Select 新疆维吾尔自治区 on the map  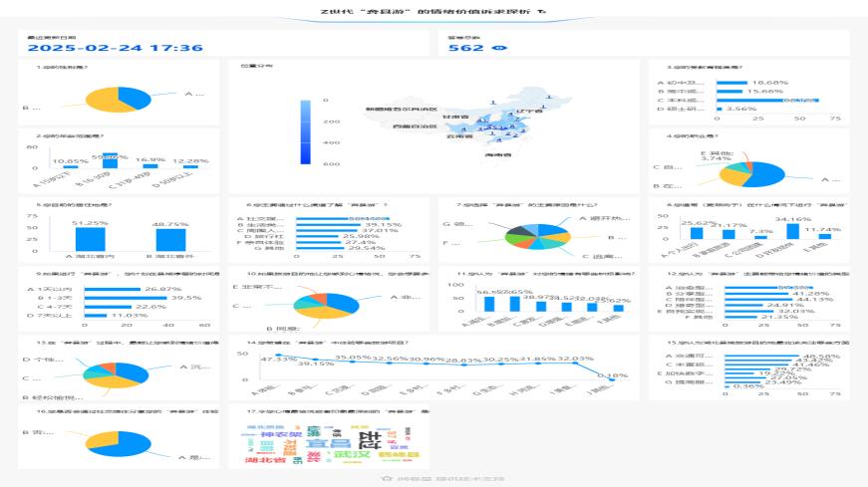coord(402,107)
